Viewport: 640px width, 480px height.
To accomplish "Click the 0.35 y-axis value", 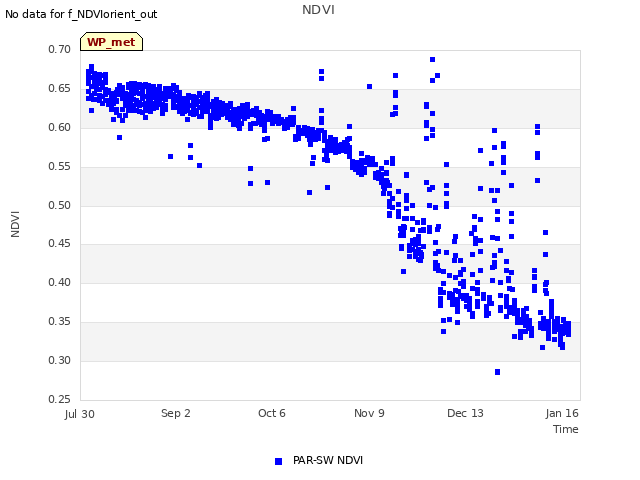I will pyautogui.click(x=60, y=322).
